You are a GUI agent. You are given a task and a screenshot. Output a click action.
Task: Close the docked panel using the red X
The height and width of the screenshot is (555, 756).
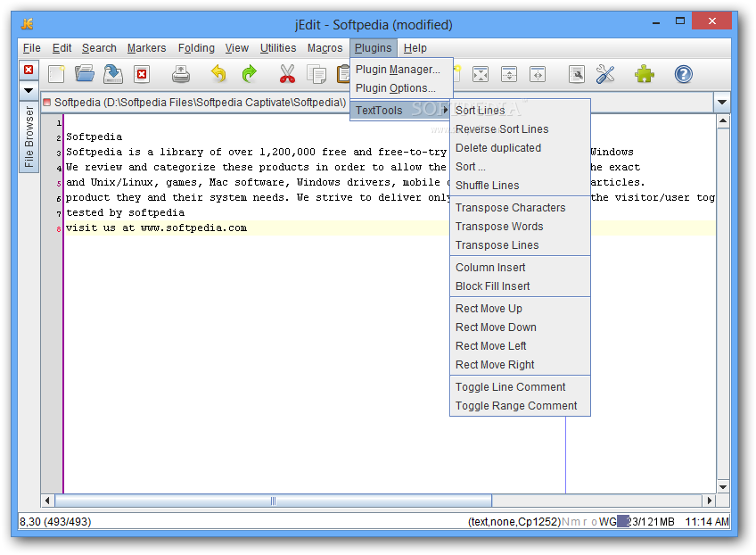(x=29, y=70)
